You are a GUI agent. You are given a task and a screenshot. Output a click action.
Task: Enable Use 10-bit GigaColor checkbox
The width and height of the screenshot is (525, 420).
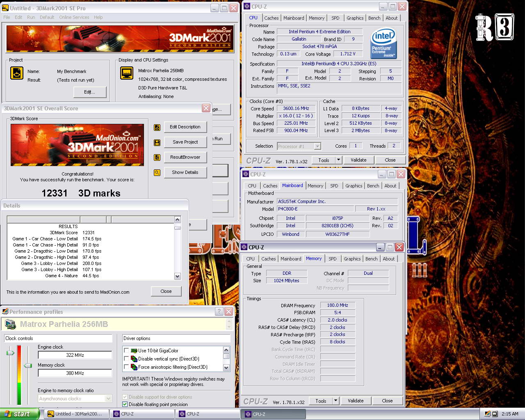tap(126, 351)
